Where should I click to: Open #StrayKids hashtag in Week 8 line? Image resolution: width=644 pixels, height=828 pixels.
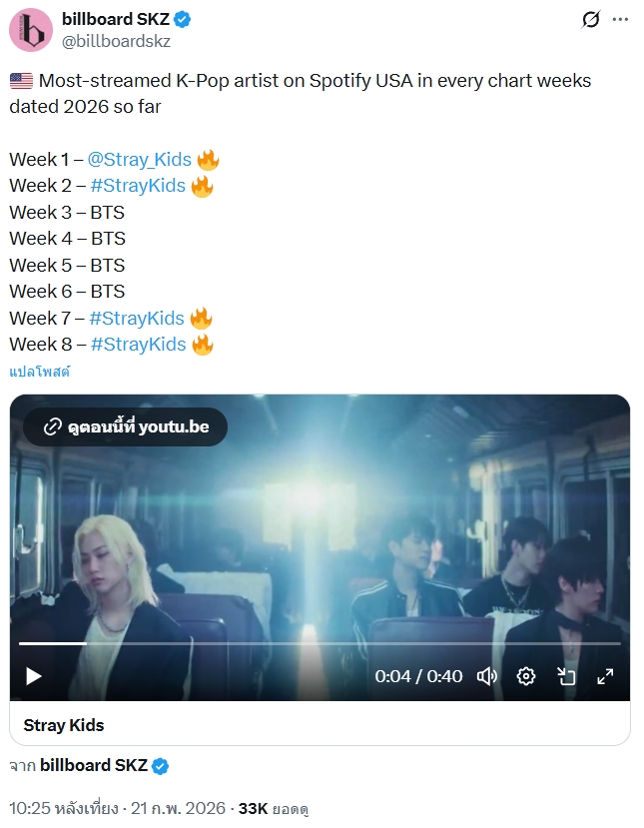click(x=139, y=345)
